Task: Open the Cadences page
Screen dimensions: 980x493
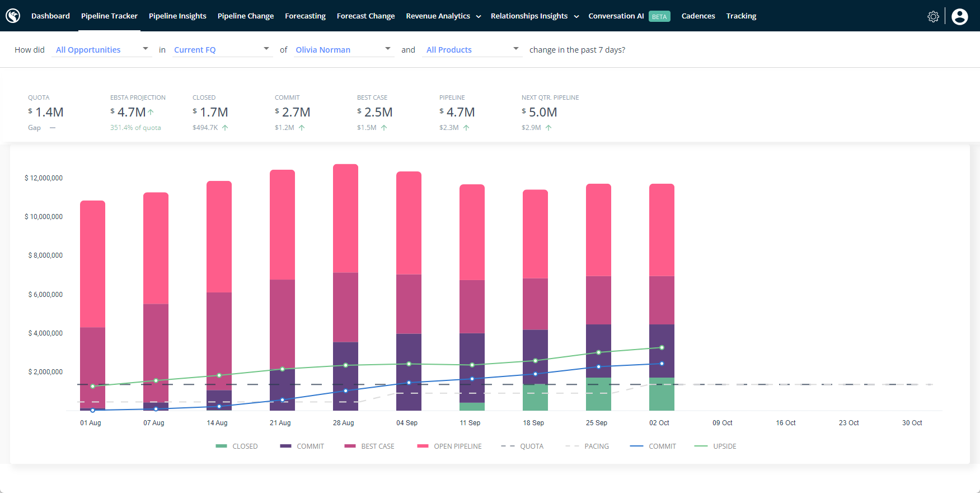Action: pos(698,16)
